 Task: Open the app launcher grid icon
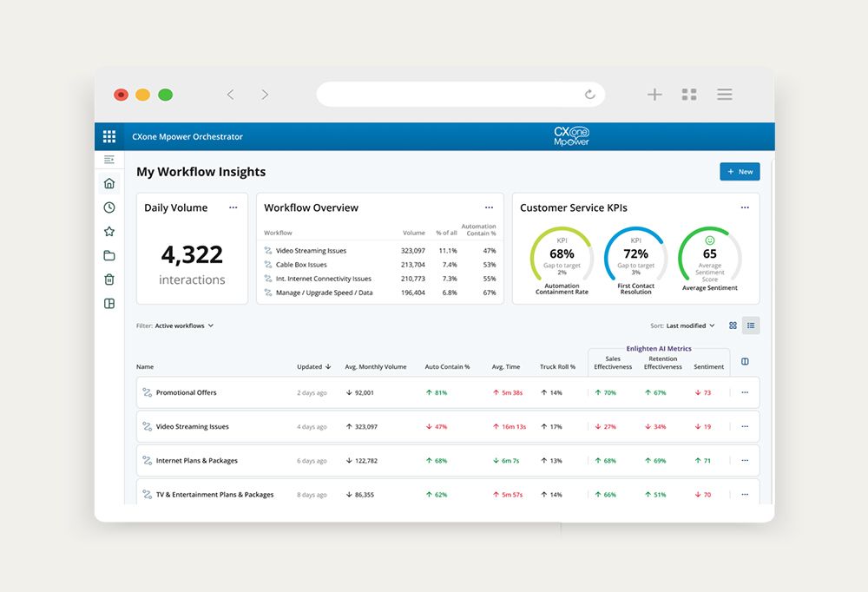click(109, 136)
